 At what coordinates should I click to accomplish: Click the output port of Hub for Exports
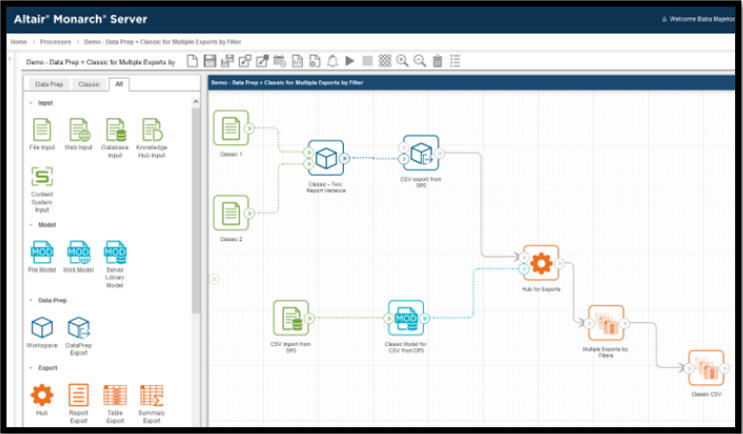(x=560, y=263)
